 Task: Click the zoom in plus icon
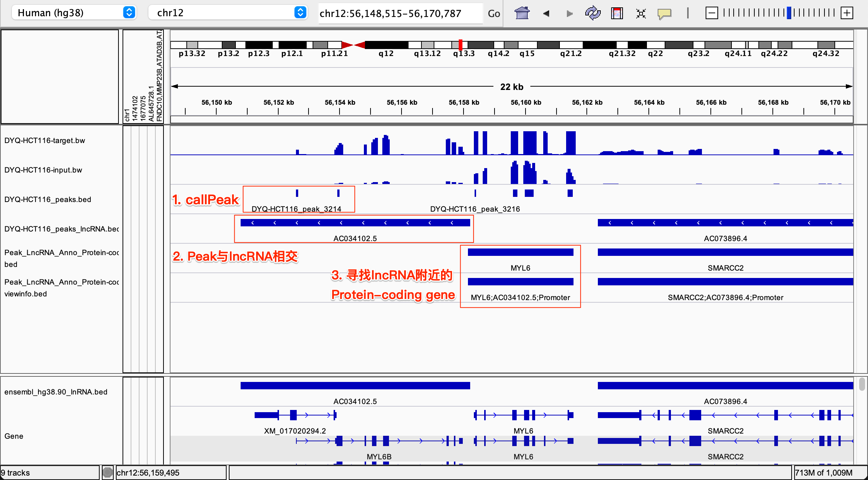[847, 13]
